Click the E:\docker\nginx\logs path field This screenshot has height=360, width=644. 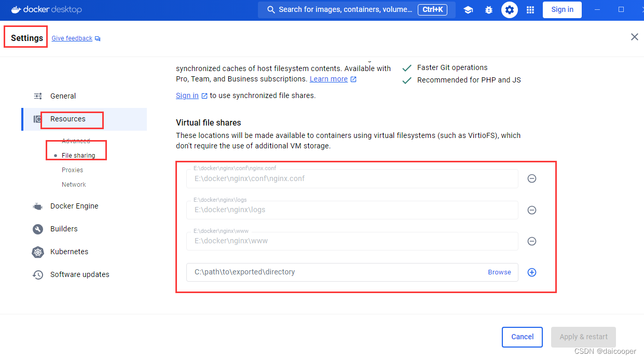(x=352, y=210)
